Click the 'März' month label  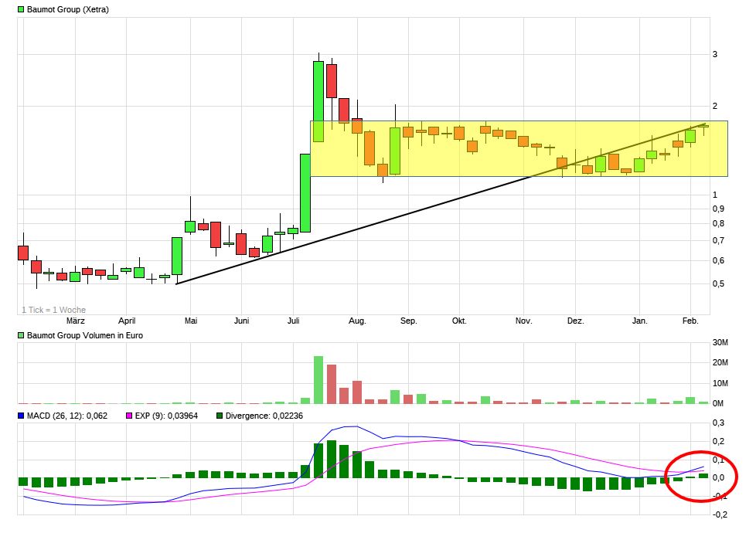pyautogui.click(x=76, y=321)
